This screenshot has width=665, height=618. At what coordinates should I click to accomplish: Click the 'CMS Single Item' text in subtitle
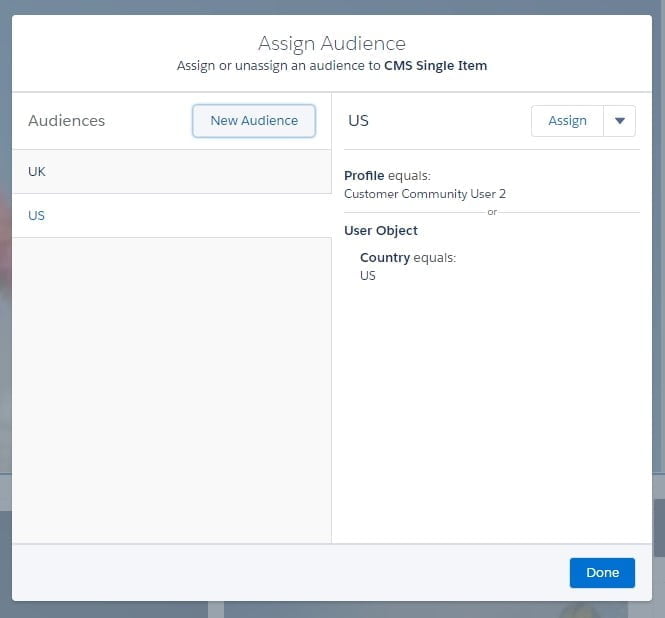click(x=436, y=66)
